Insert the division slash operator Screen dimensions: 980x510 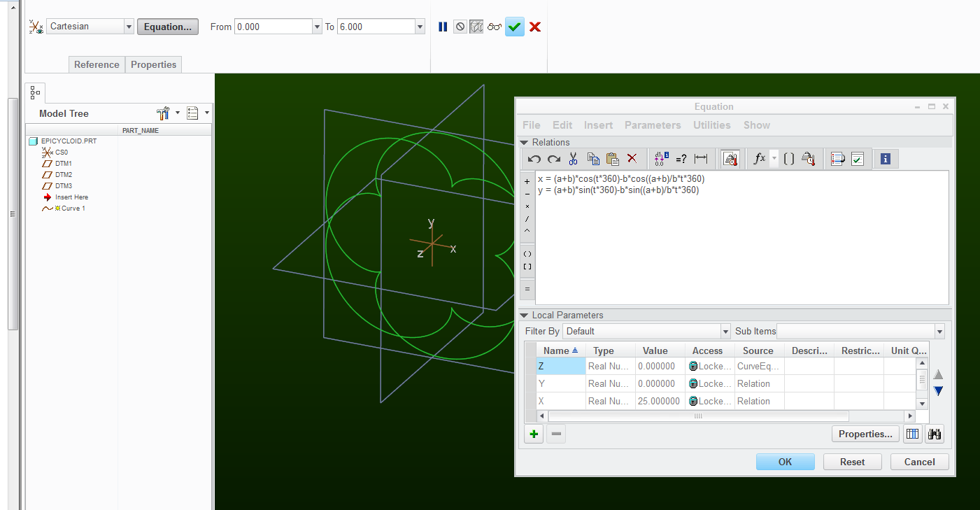tap(527, 218)
